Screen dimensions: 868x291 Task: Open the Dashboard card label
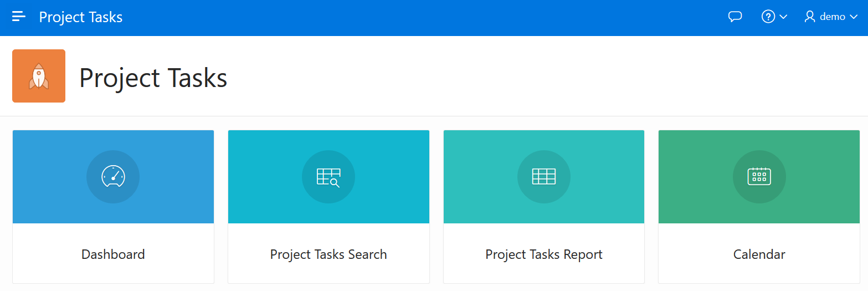pyautogui.click(x=113, y=254)
